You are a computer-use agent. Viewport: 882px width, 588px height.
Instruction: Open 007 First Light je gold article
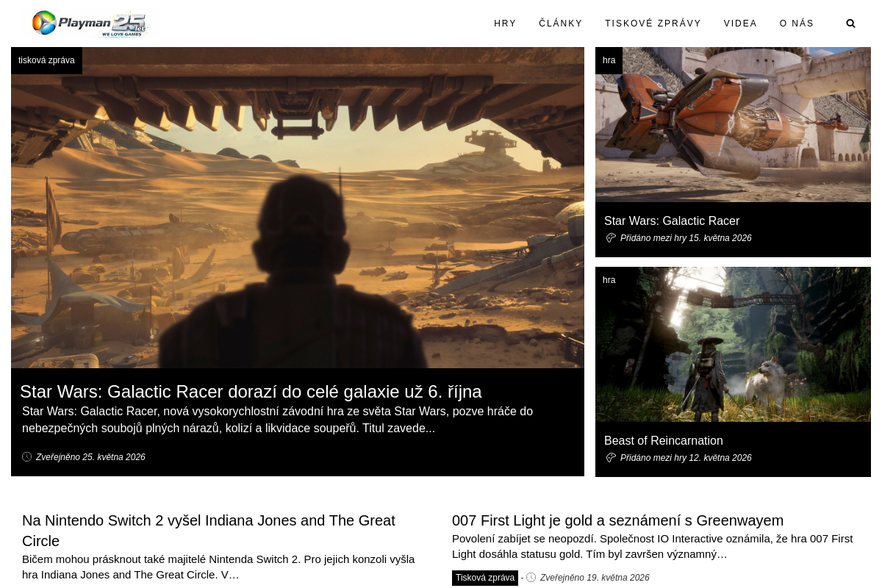tap(617, 520)
